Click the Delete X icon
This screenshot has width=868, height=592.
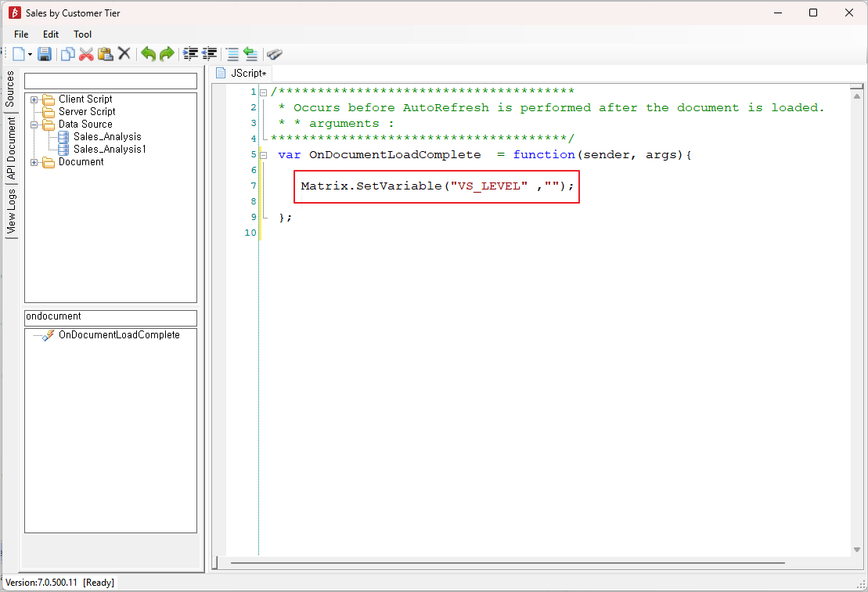124,54
